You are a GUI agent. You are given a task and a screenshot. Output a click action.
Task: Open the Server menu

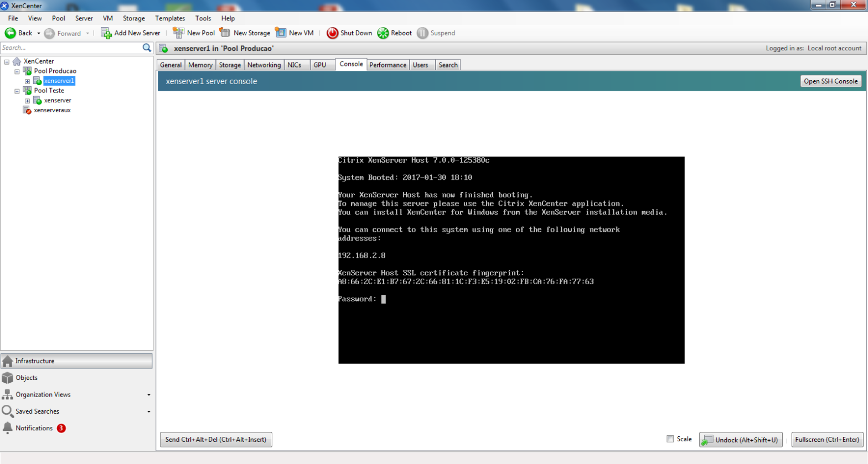(84, 18)
